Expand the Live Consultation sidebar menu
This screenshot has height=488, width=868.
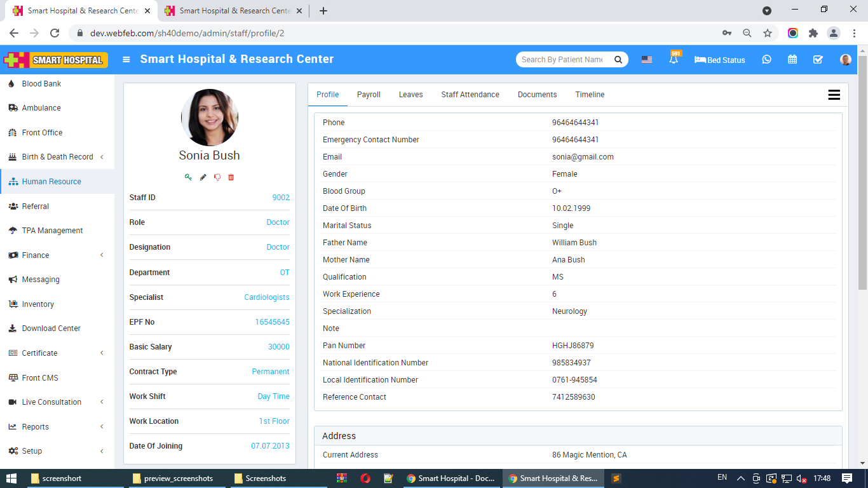(57, 402)
